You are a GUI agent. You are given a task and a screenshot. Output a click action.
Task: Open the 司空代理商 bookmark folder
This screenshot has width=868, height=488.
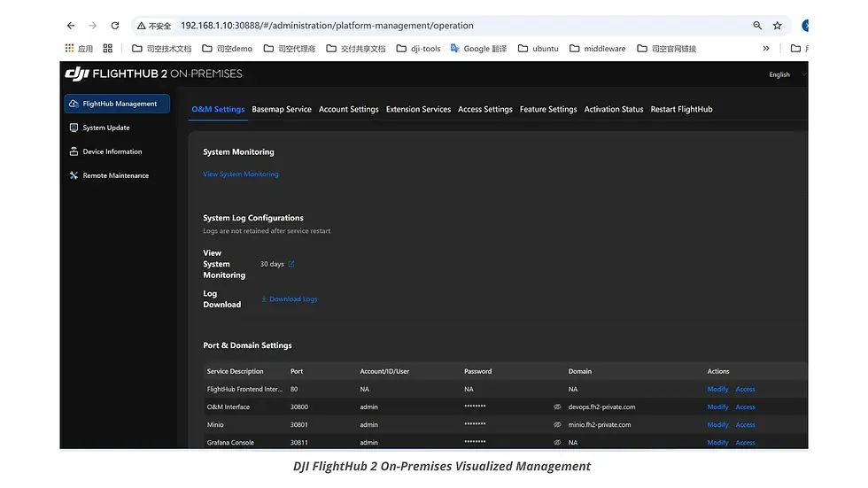[290, 49]
